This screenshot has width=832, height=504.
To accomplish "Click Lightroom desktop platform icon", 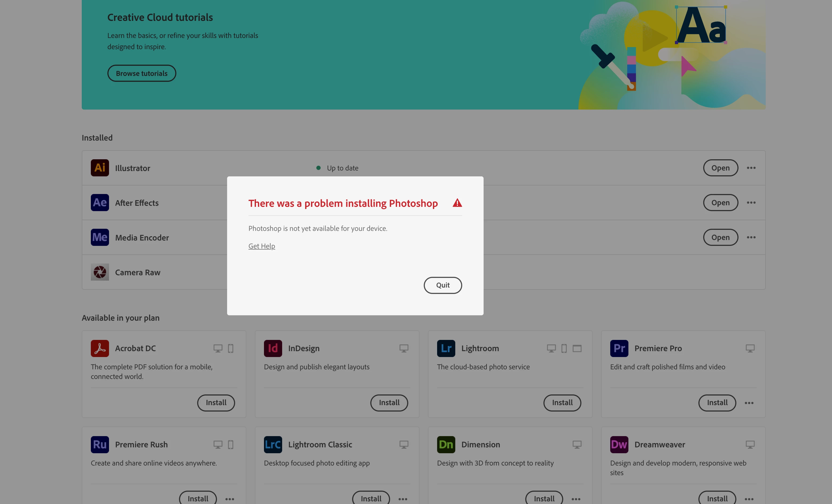I will pyautogui.click(x=551, y=348).
